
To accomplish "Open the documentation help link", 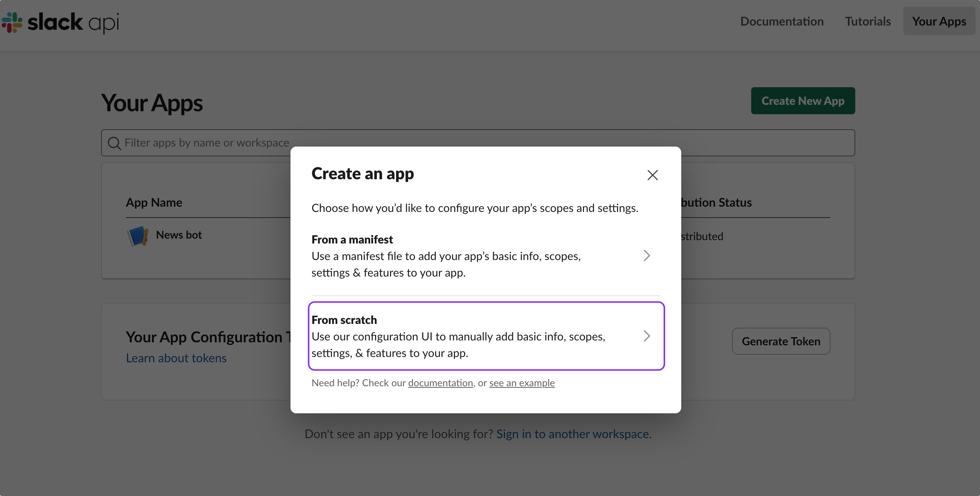I will pos(440,383).
